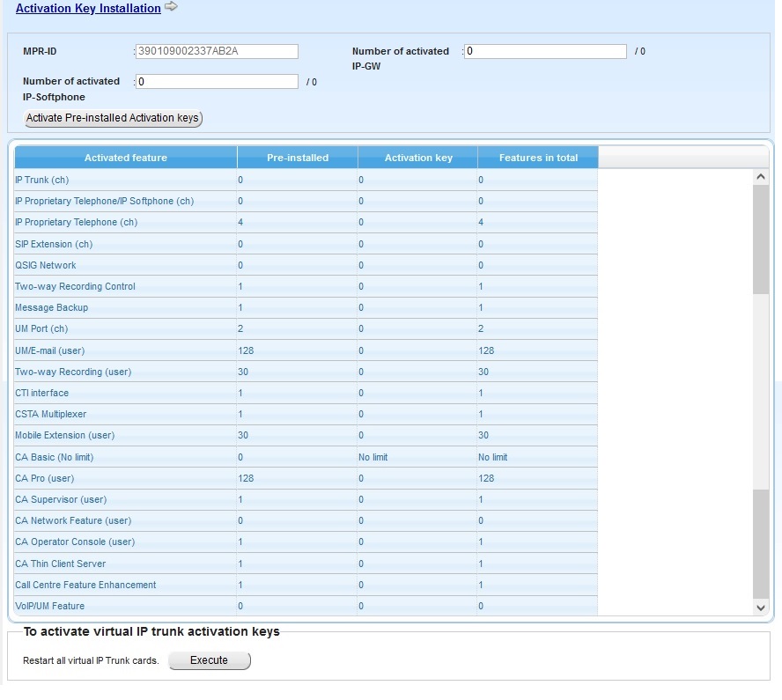The height and width of the screenshot is (700, 782).
Task: Select the CTI interface row
Action: coord(306,393)
